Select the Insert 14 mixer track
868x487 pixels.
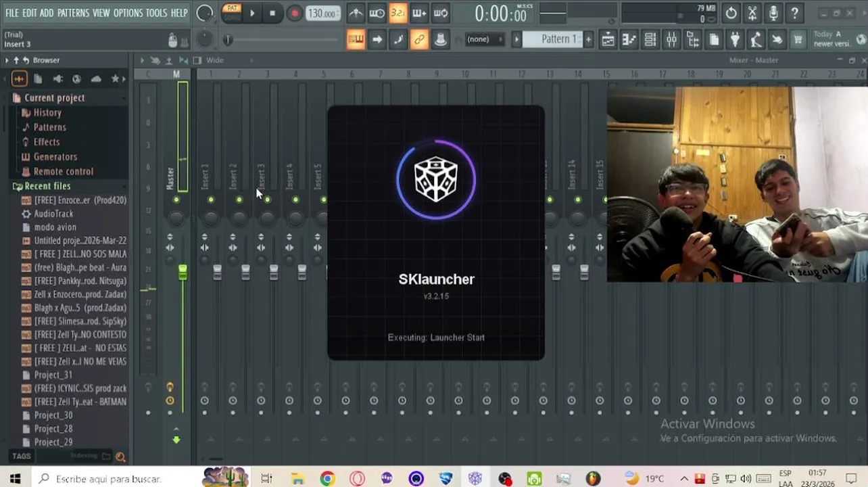[x=572, y=174]
